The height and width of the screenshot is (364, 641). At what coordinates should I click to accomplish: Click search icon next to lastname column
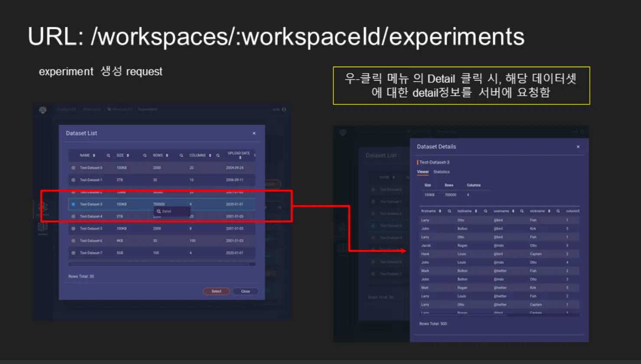click(485, 211)
